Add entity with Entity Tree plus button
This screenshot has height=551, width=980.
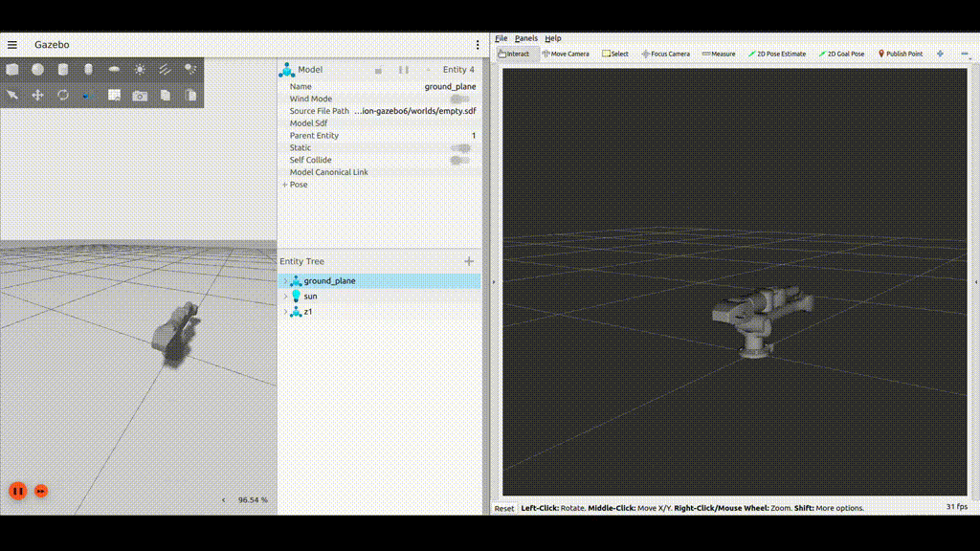(x=469, y=261)
